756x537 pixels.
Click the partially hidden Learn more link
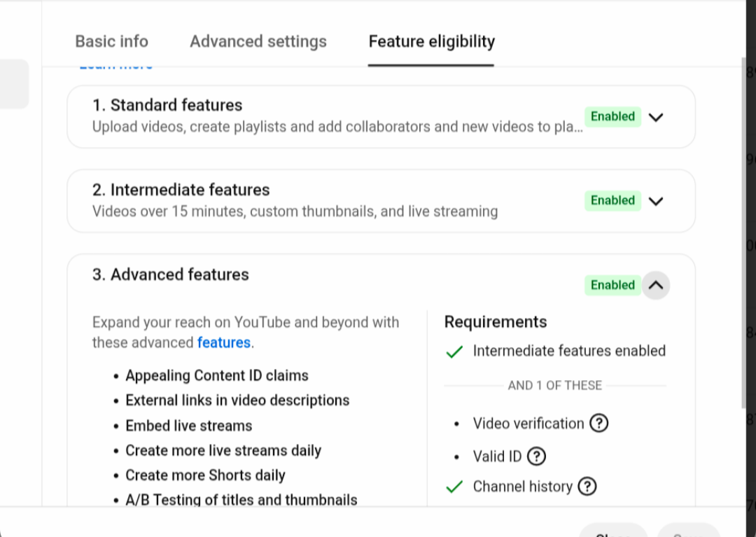(116, 67)
